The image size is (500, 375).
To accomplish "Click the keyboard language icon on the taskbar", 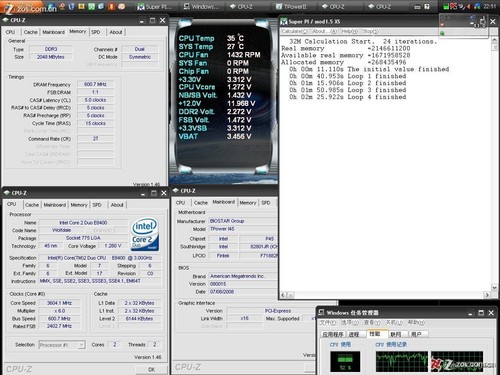I will point(417,7).
